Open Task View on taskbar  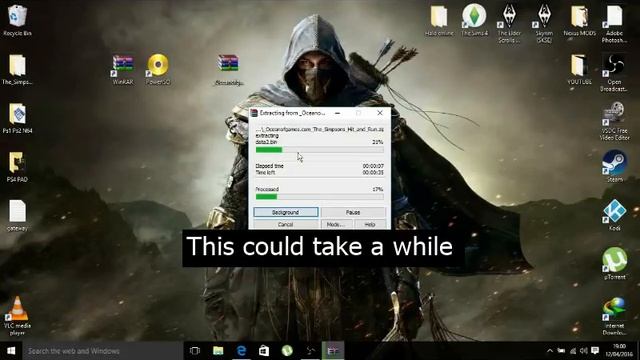pos(195,351)
